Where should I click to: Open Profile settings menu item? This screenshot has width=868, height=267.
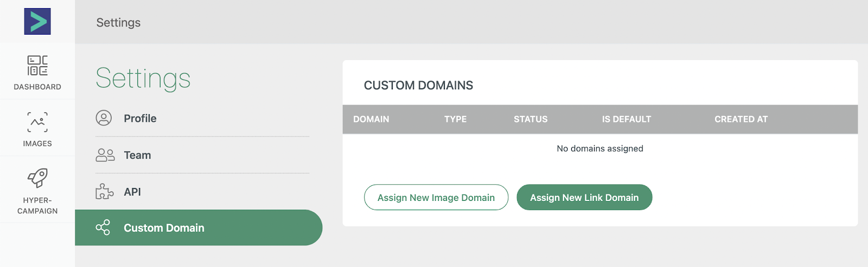(202, 118)
